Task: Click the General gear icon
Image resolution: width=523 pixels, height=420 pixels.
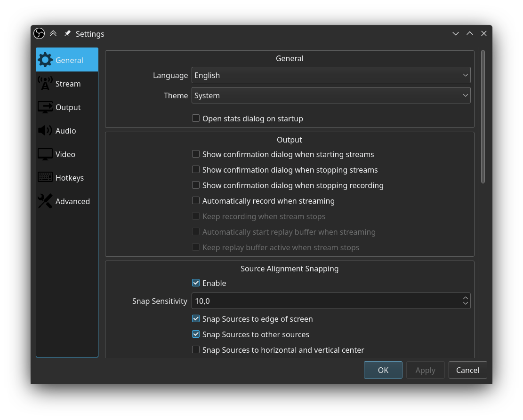Action: tap(45, 60)
